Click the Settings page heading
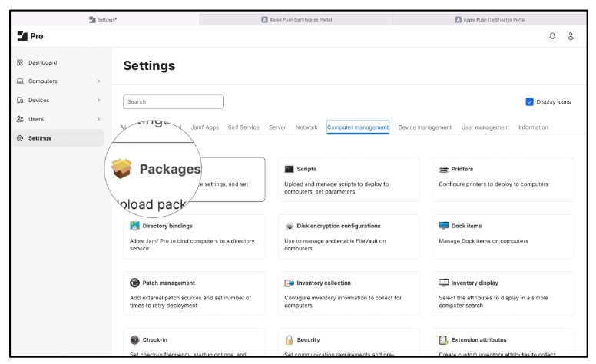Viewport: 596px width, 364px height. pos(149,66)
